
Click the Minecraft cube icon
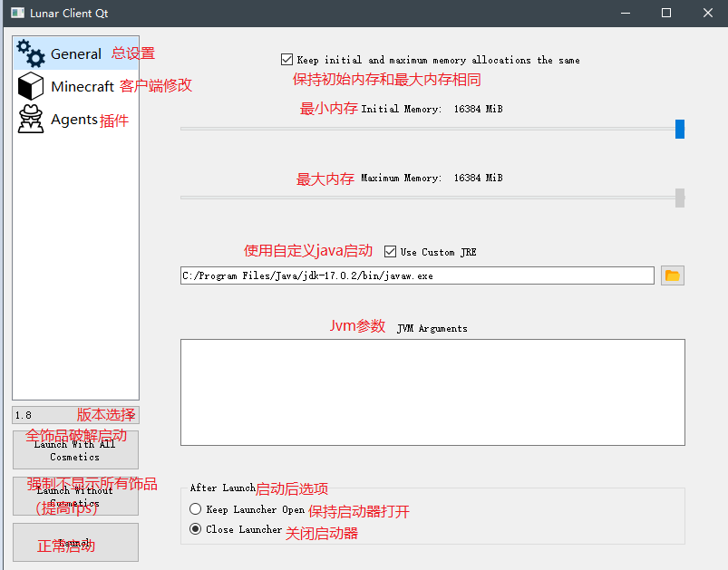click(x=31, y=86)
